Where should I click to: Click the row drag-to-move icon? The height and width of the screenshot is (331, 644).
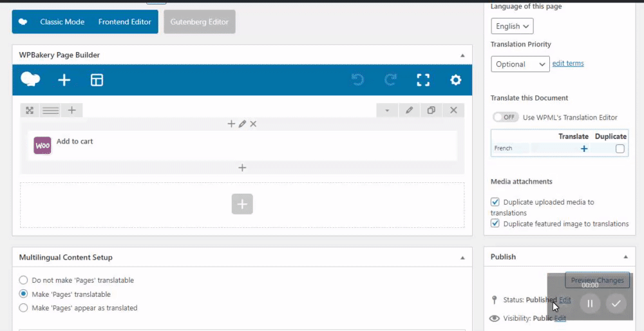tap(30, 110)
